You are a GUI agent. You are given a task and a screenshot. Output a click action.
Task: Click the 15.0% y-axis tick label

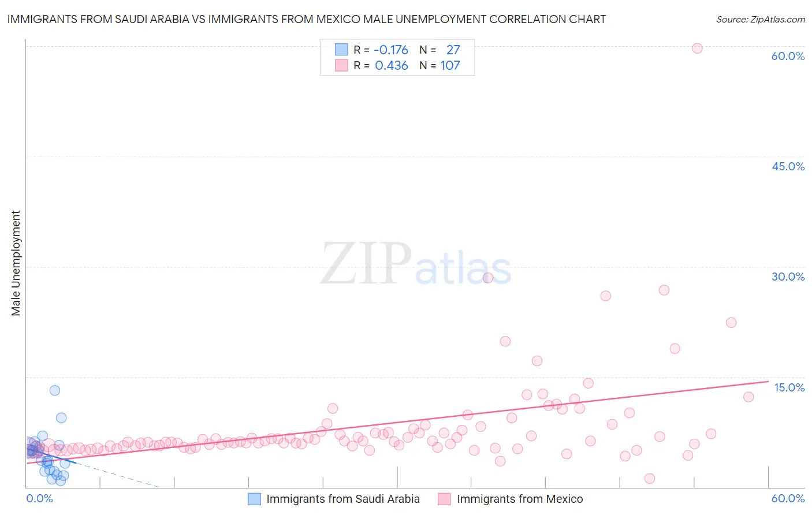[x=789, y=387]
